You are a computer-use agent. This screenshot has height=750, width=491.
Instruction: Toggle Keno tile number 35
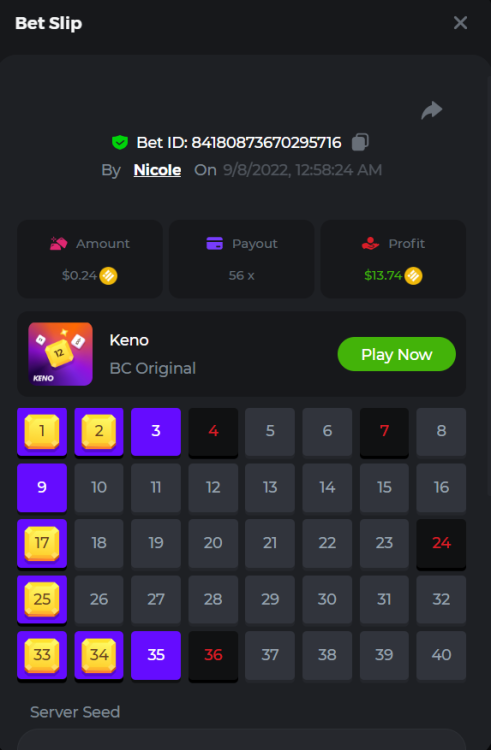(x=156, y=655)
